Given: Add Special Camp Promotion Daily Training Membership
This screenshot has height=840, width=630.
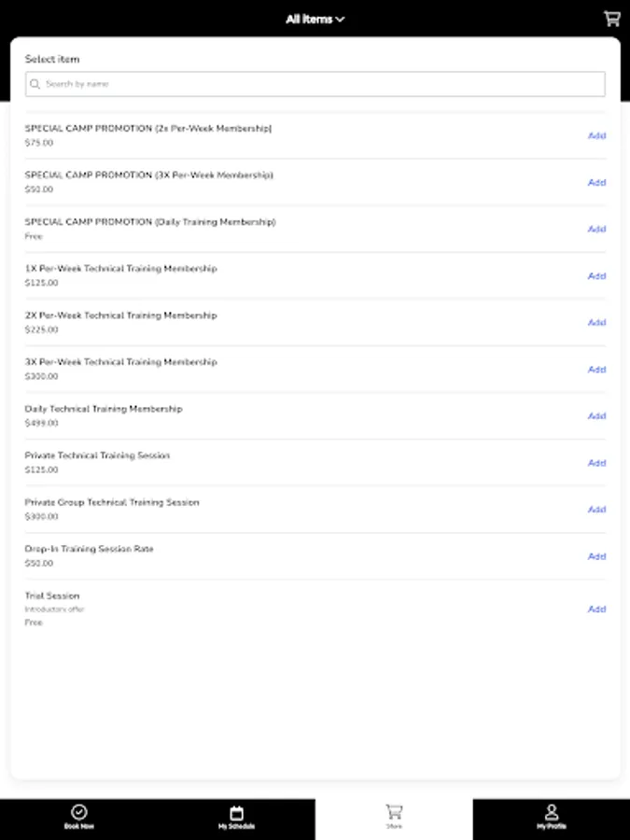Looking at the screenshot, I should [x=596, y=230].
